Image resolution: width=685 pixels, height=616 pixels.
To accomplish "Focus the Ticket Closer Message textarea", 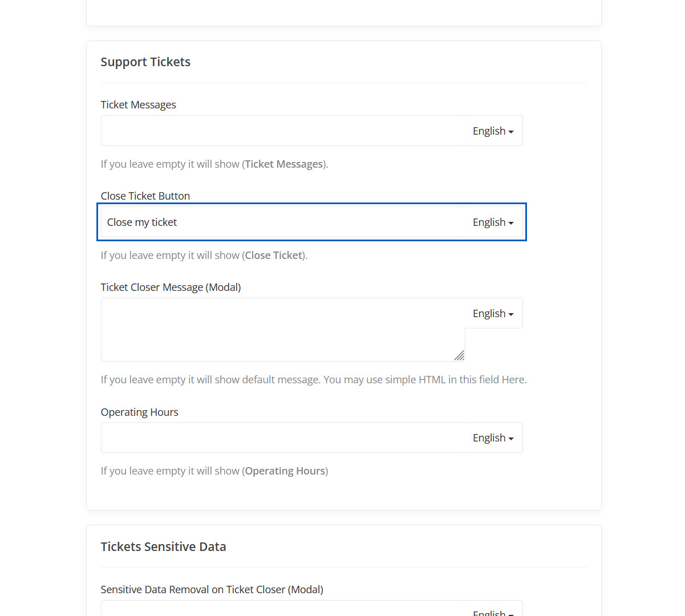I will (x=282, y=330).
